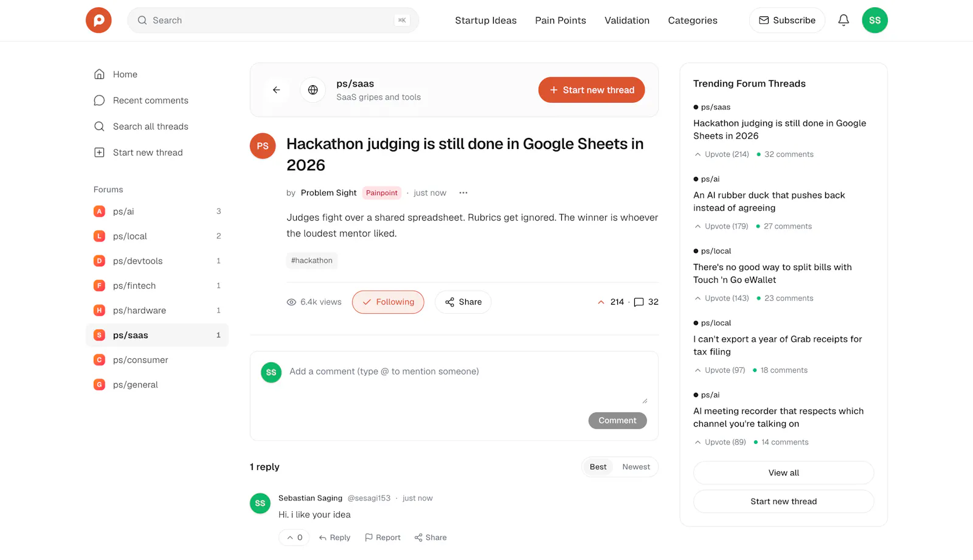Viewport: 973px width, 560px height.
Task: Click the orange Start new thread button
Action: [592, 90]
